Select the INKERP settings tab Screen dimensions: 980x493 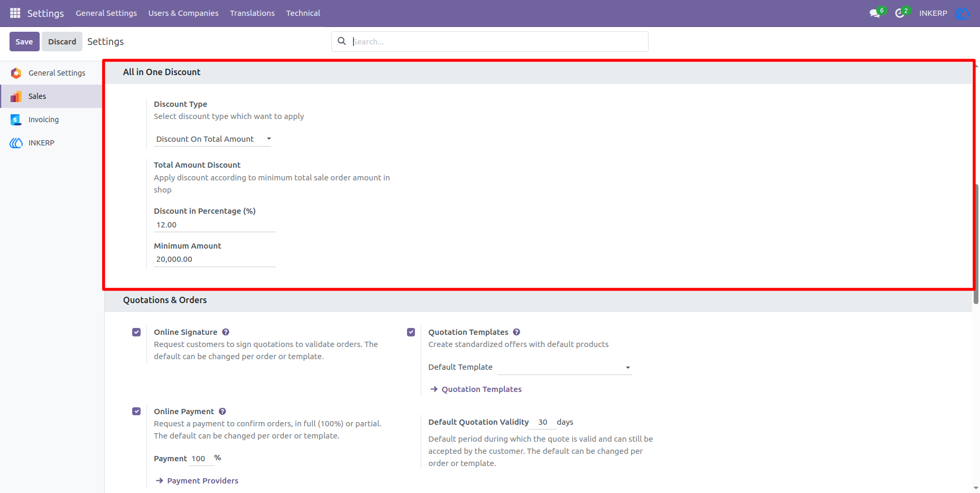point(51,143)
